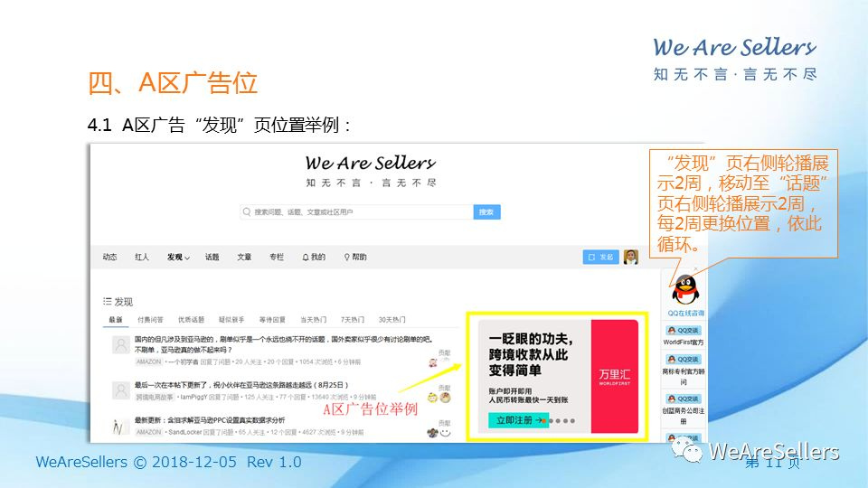Click the 立即注册 button in the ad
Screen dimensions: 868x488
(x=518, y=420)
